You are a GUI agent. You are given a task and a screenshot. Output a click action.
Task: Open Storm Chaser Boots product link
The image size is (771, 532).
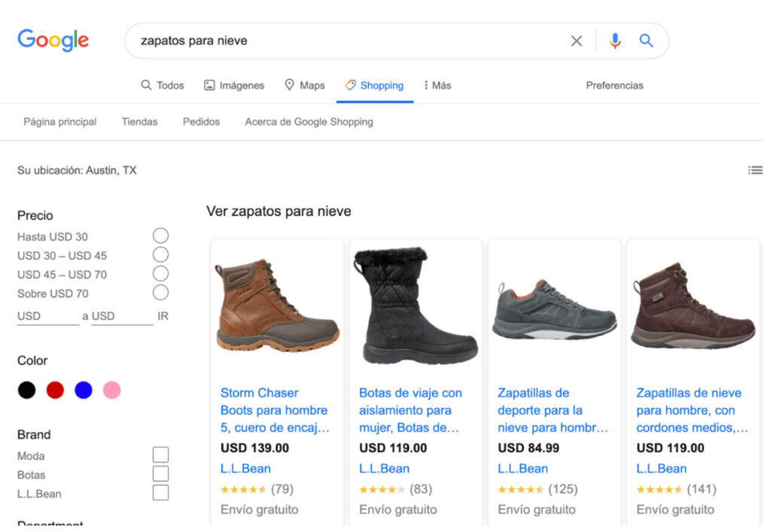click(274, 410)
